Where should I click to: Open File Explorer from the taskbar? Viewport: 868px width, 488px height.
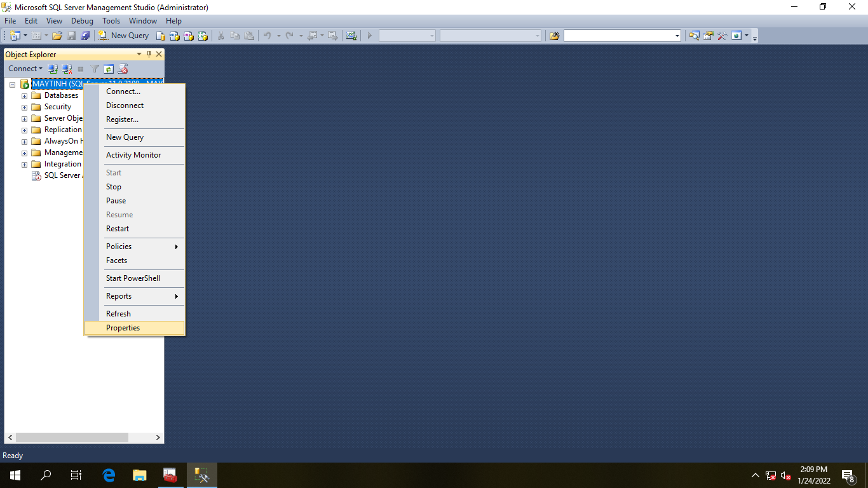click(x=139, y=475)
